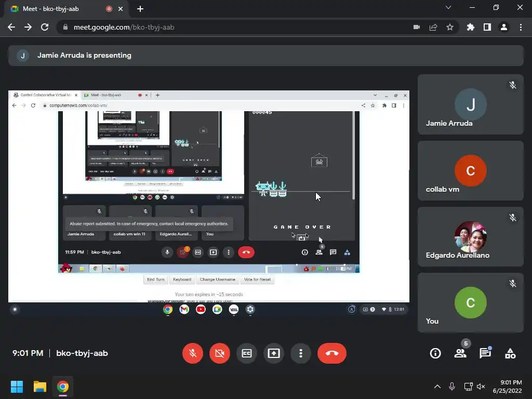Open a new browser tab
The width and height of the screenshot is (532, 399).
[x=140, y=9]
